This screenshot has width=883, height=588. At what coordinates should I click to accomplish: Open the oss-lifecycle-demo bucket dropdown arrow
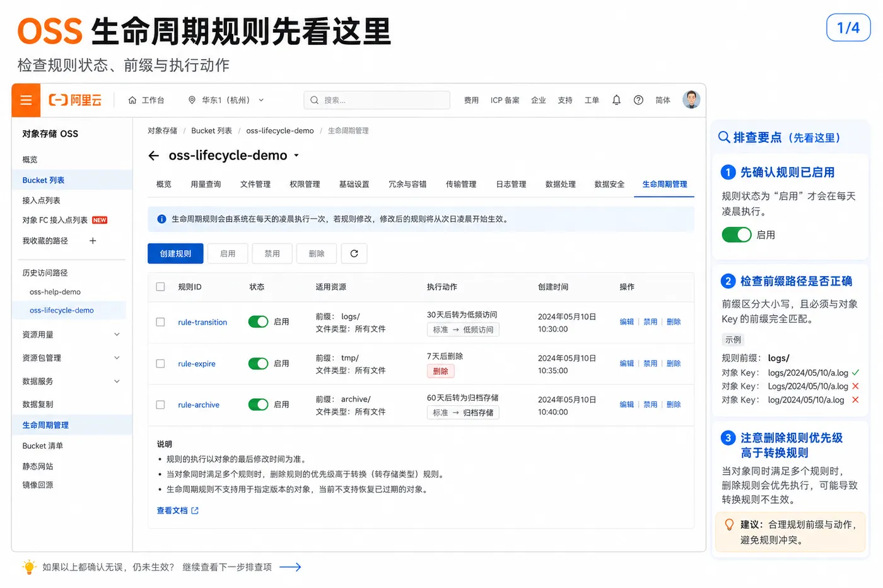296,156
